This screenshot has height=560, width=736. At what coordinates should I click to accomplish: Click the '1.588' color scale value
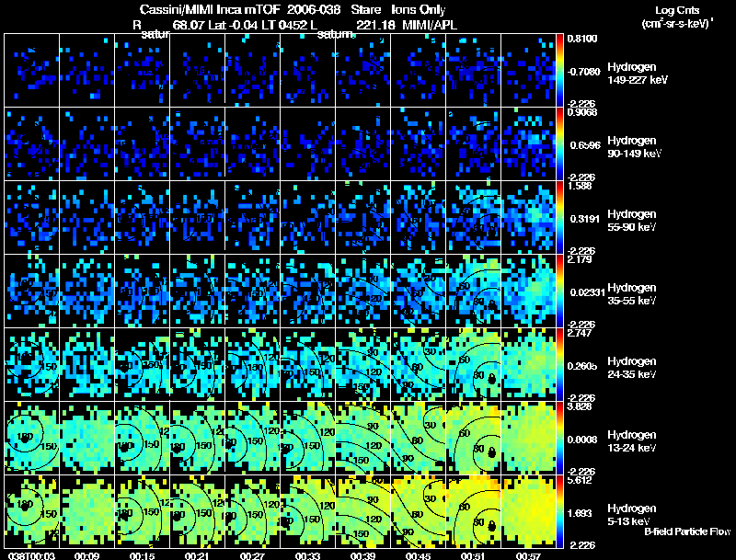point(580,186)
